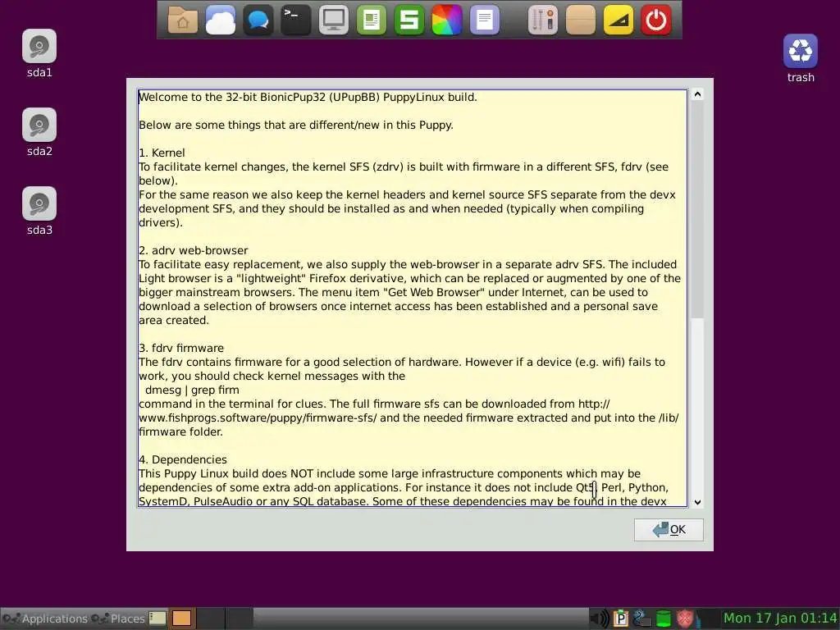Open the sda3 drive icon
The image size is (840, 630).
click(39, 203)
